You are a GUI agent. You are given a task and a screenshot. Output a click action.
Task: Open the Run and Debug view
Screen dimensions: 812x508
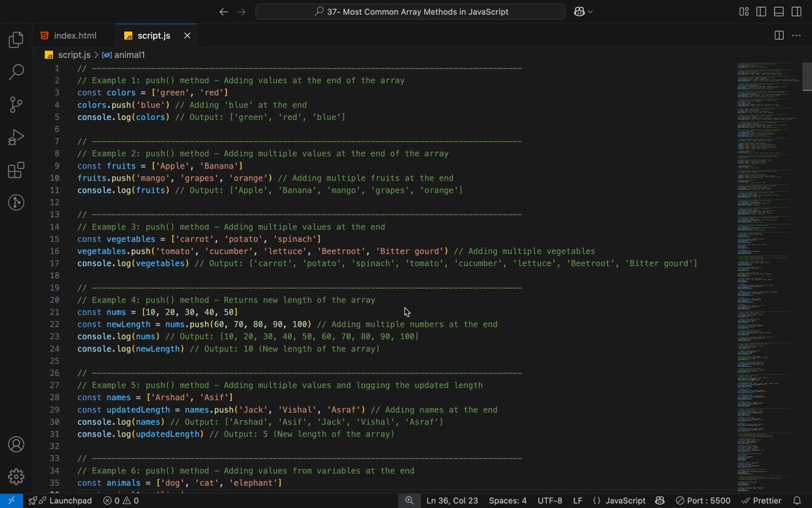(x=16, y=138)
